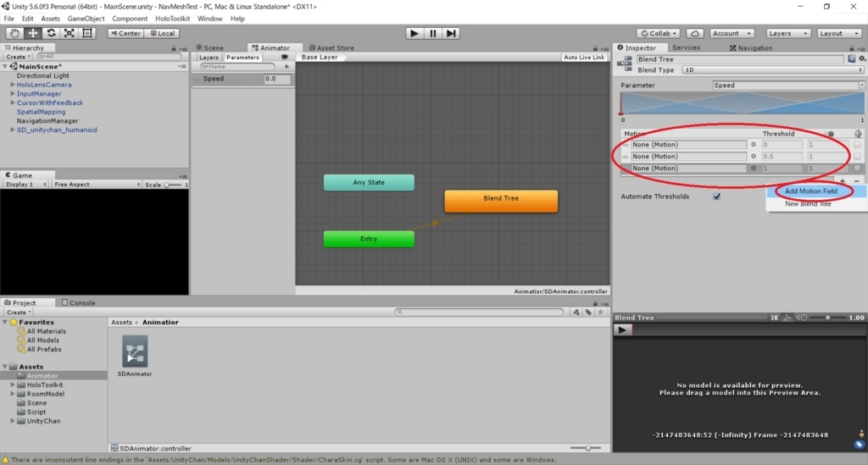The image size is (868, 465).
Task: Open object picker for third None (Motion) row
Action: click(x=753, y=168)
